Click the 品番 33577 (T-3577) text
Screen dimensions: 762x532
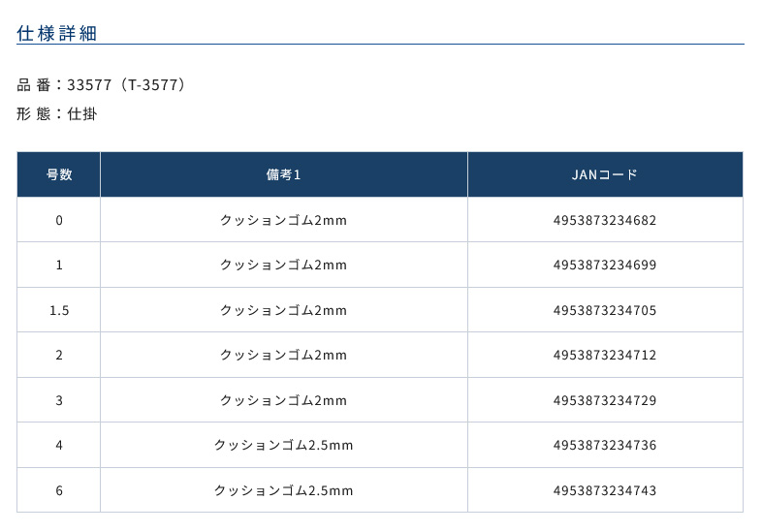[x=101, y=85]
